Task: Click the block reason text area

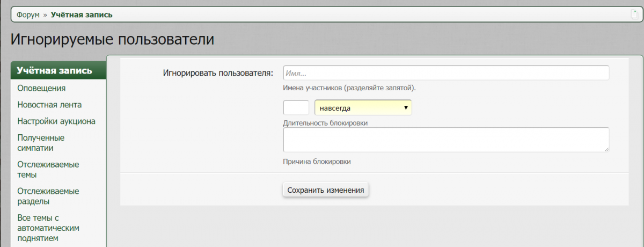Action: pos(445,140)
